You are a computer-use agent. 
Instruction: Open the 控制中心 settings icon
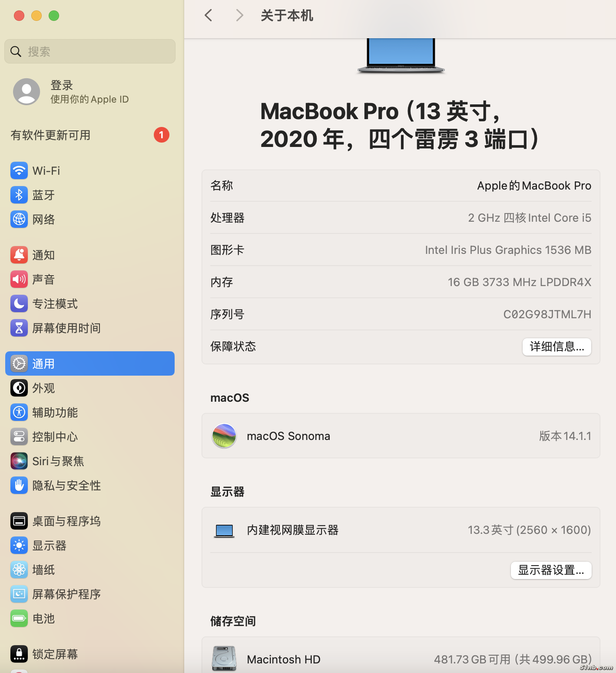19,436
